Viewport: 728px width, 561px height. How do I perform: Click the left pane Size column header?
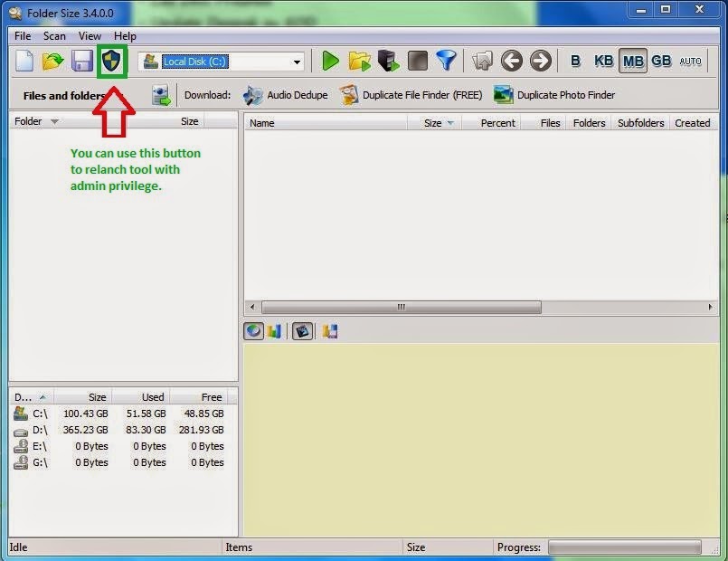[189, 121]
